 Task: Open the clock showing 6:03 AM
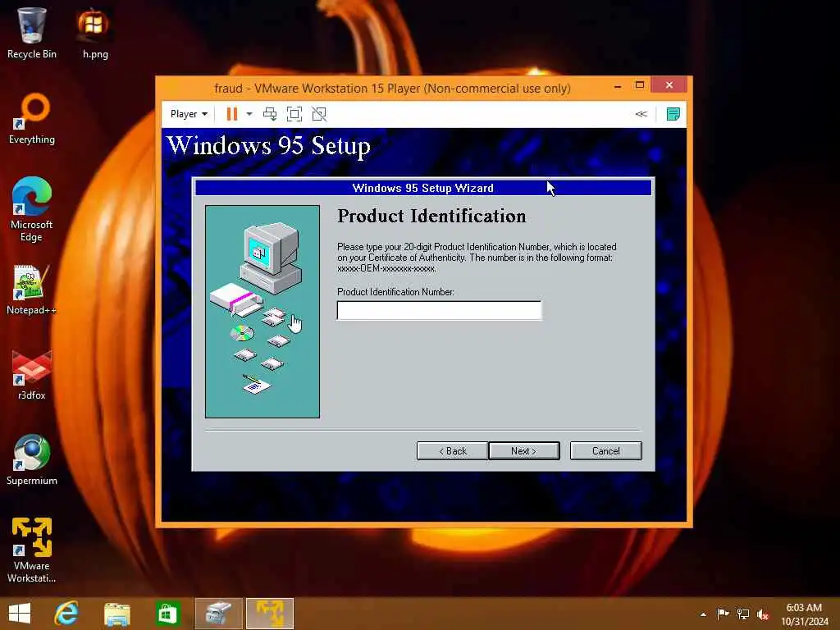pyautogui.click(x=804, y=614)
